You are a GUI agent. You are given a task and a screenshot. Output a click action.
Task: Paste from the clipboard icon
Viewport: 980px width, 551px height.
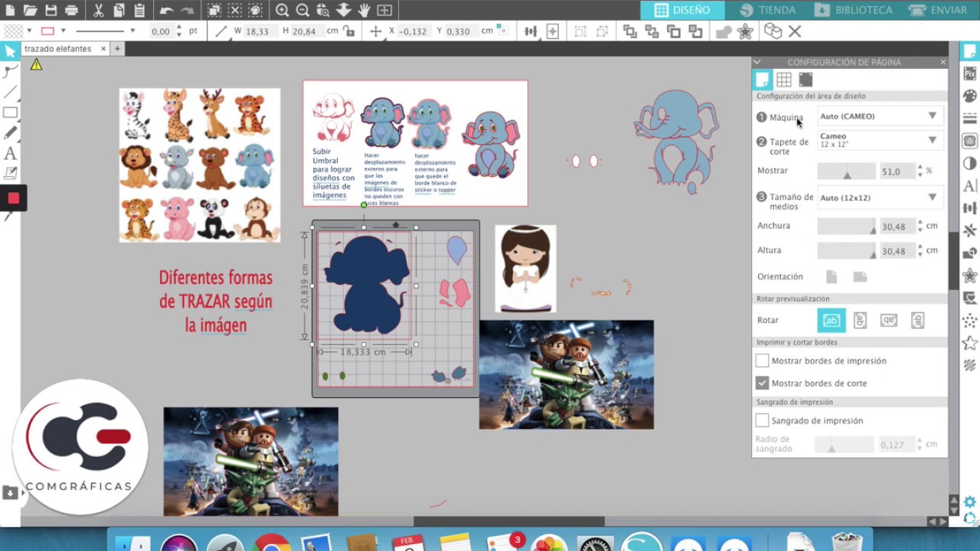(139, 11)
